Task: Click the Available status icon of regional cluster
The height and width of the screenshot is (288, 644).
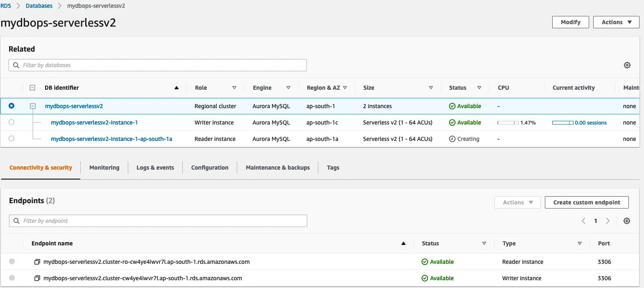Action: [x=452, y=106]
